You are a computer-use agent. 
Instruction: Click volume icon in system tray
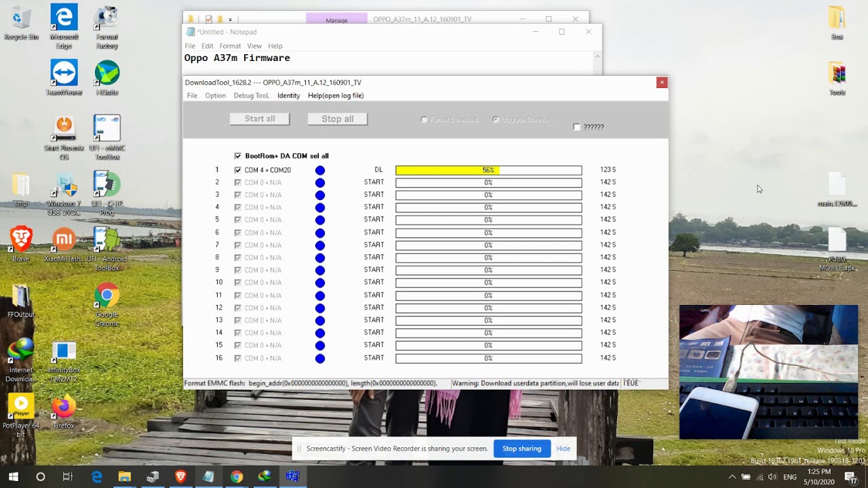772,476
